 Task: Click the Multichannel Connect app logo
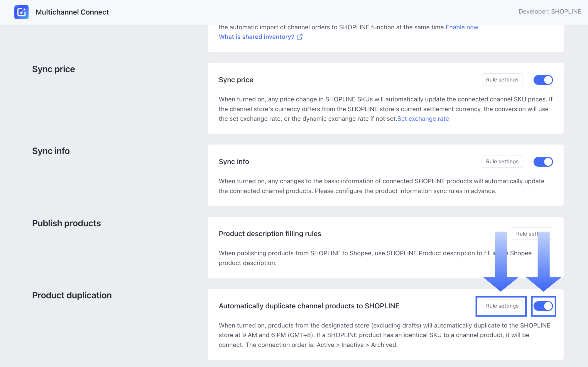click(x=21, y=12)
